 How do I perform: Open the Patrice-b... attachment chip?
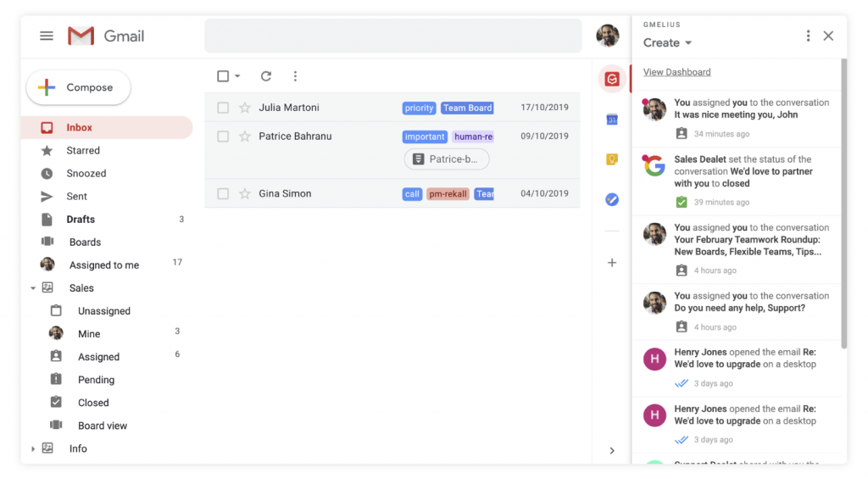[x=447, y=159]
